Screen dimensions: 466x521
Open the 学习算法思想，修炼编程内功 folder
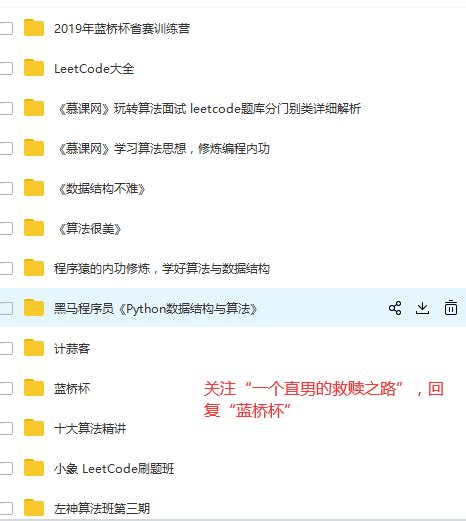click(x=163, y=149)
